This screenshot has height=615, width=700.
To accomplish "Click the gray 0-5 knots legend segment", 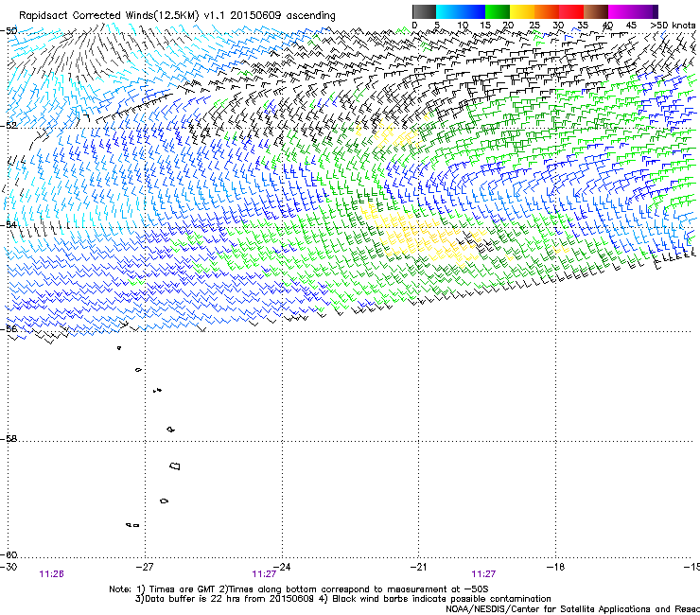I will point(424,11).
